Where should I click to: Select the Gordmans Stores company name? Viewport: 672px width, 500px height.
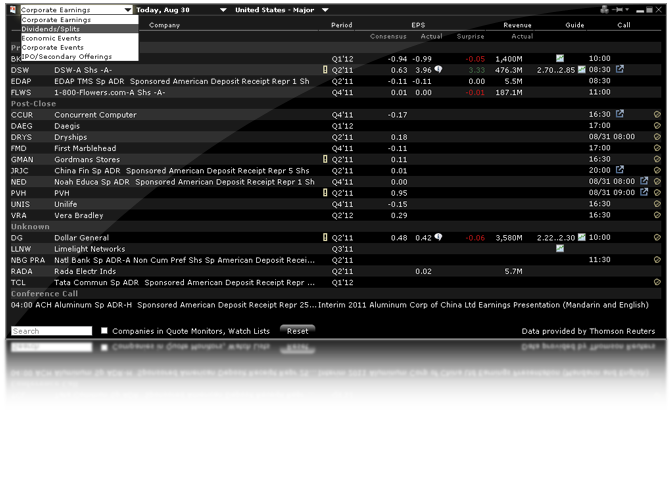tap(87, 159)
